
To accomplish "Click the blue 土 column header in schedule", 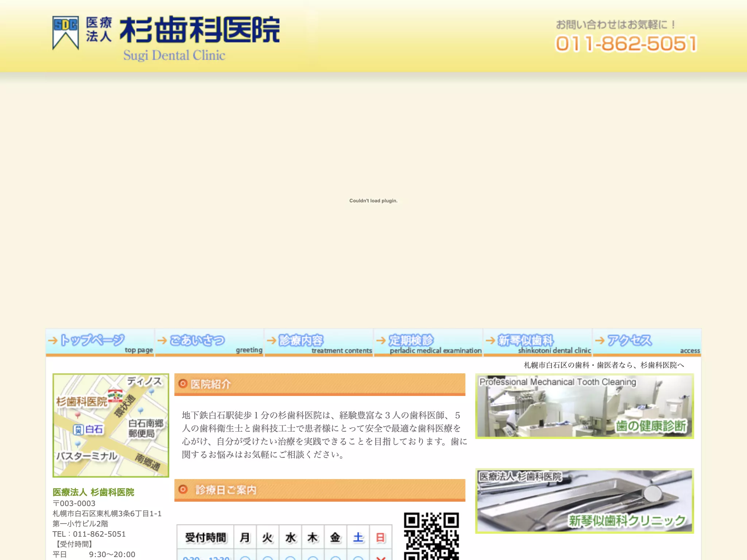I will click(x=358, y=537).
